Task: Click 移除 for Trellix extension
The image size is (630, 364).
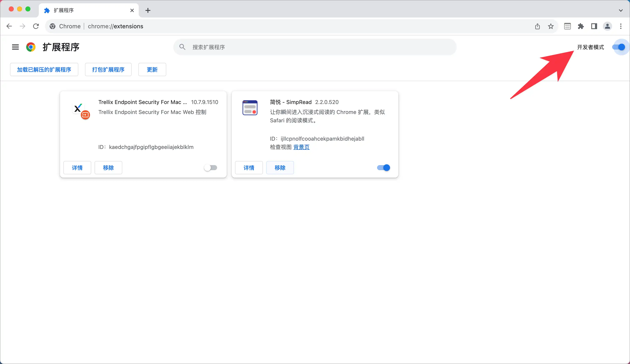Action: (x=108, y=167)
